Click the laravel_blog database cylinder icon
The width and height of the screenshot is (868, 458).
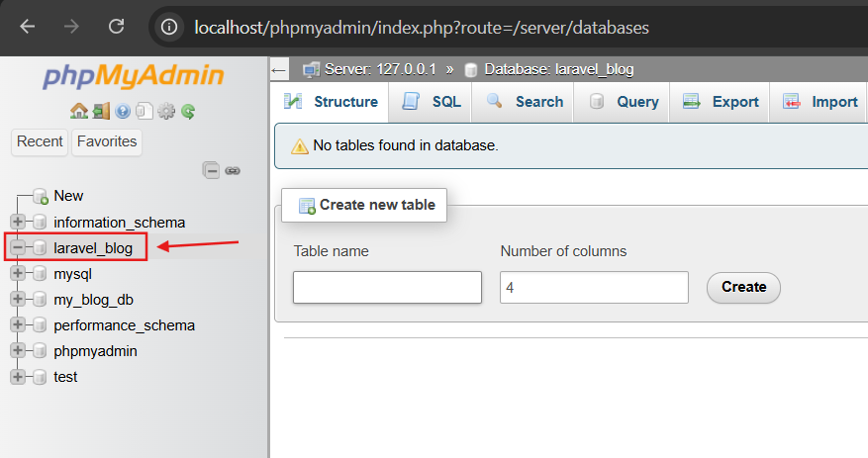click(40, 248)
